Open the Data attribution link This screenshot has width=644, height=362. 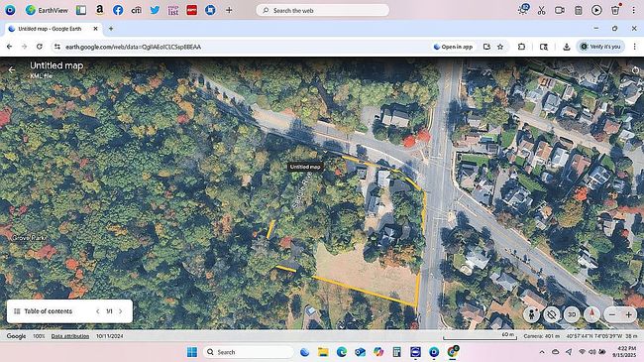69,336
